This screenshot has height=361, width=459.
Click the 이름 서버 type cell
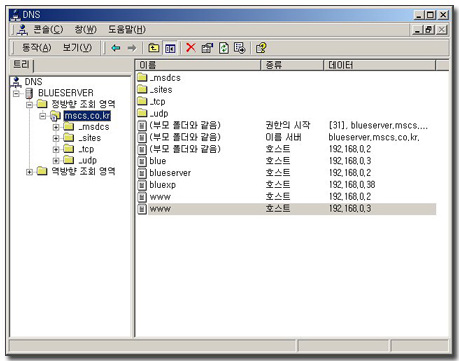(283, 137)
